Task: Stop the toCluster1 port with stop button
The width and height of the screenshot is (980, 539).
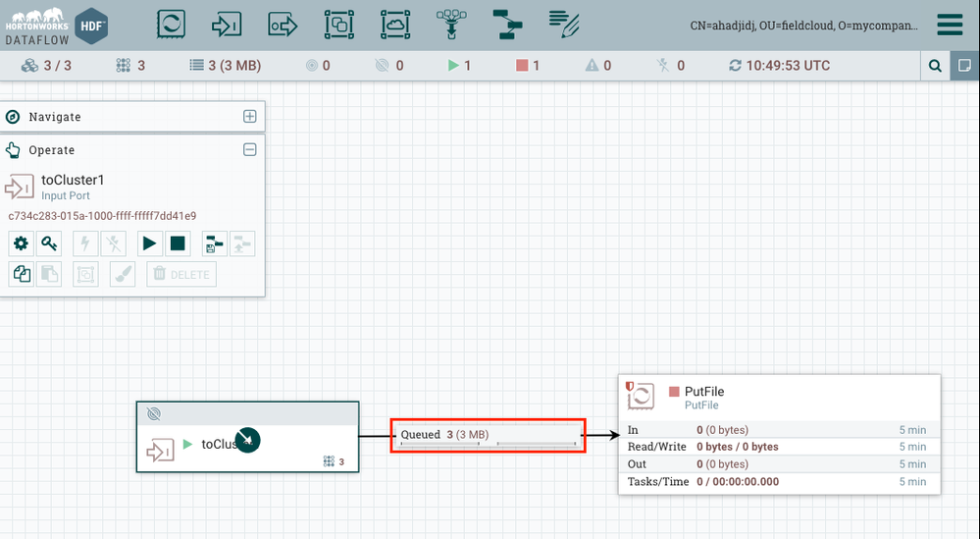Action: point(178,243)
